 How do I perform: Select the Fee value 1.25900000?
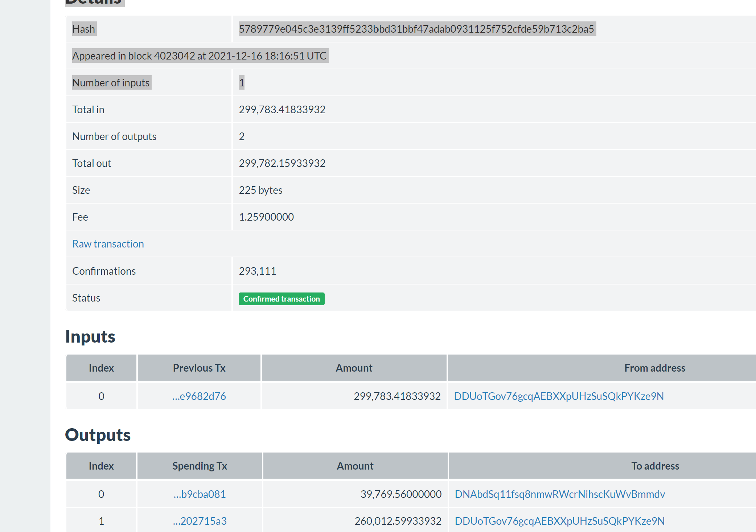pyautogui.click(x=266, y=217)
